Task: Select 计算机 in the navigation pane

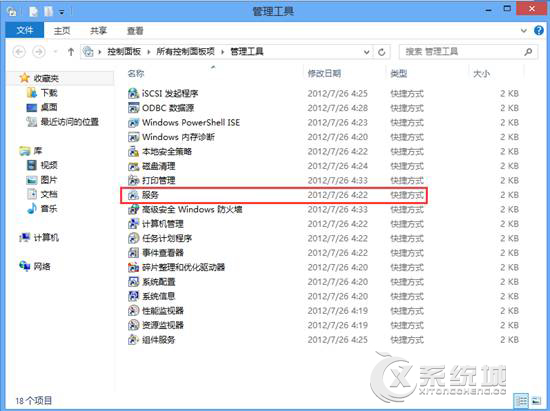Action: (x=46, y=237)
